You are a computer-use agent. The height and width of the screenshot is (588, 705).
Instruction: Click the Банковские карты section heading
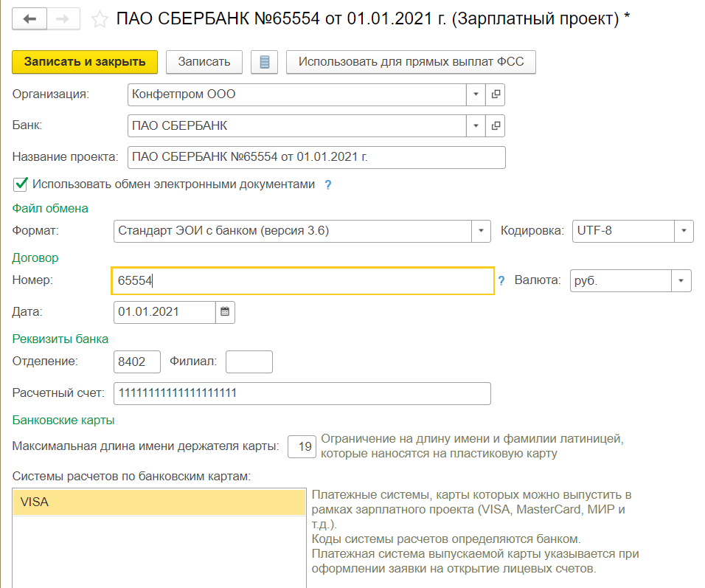pyautogui.click(x=63, y=421)
